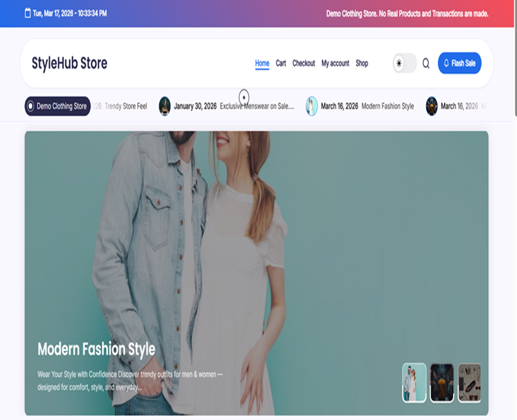The width and height of the screenshot is (517, 420).
Task: Open My account from the navbar
Action: [x=334, y=63]
